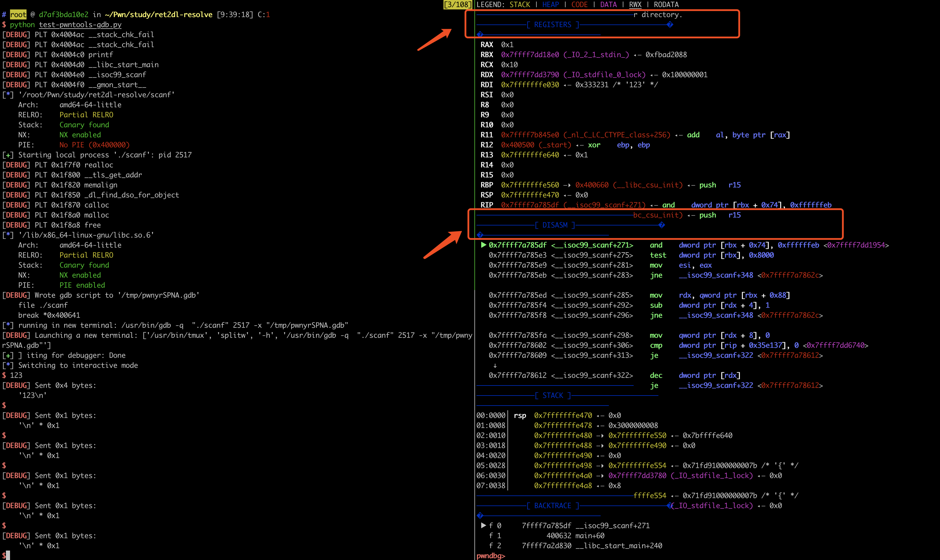940x560 pixels.
Task: Click CODE in the legend line
Action: click(x=579, y=4)
